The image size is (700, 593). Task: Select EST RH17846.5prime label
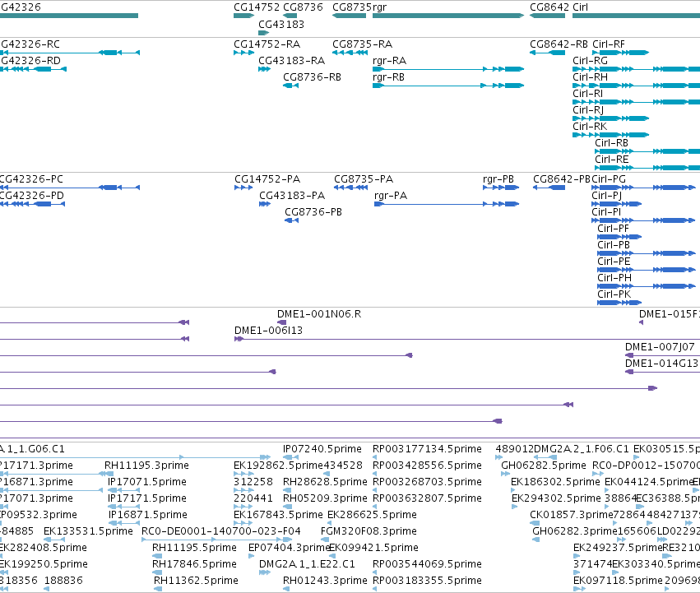click(194, 564)
